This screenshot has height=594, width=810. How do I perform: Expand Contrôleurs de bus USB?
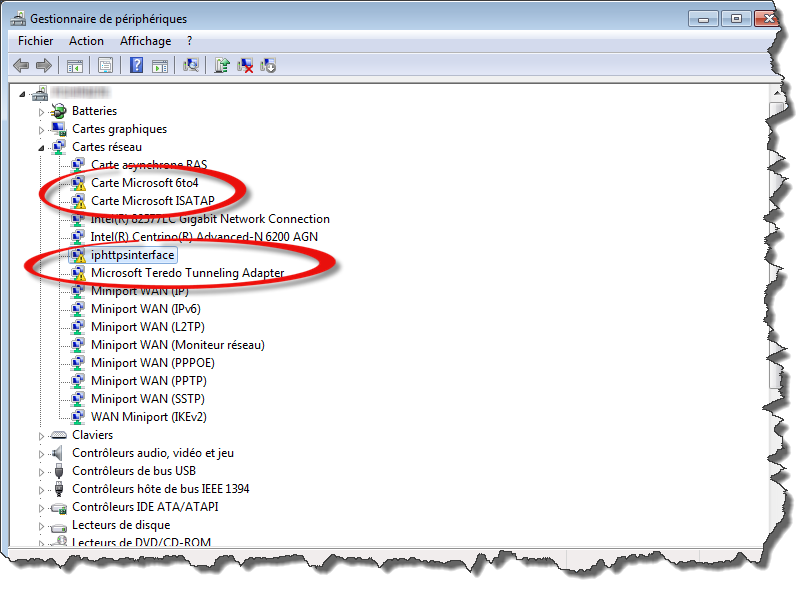pyautogui.click(x=41, y=472)
